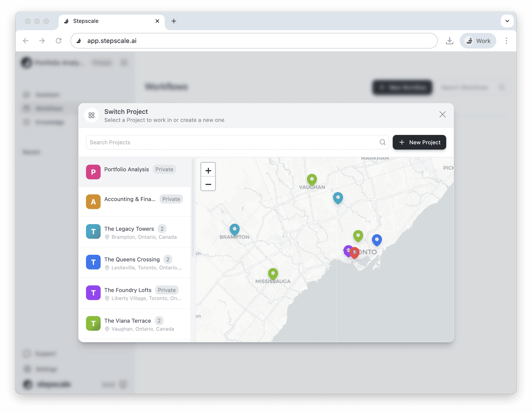
Task: Click the Switch Project grid icon
Action: [91, 115]
